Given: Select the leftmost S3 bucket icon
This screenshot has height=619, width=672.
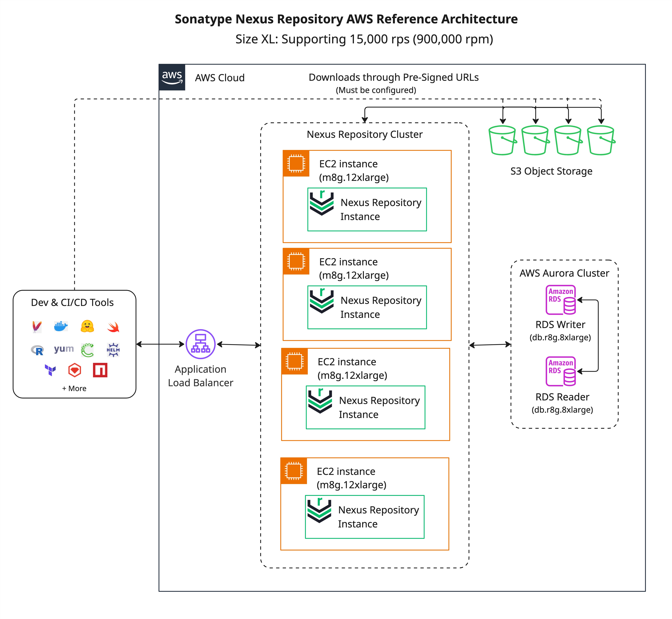Looking at the screenshot, I should click(x=502, y=140).
